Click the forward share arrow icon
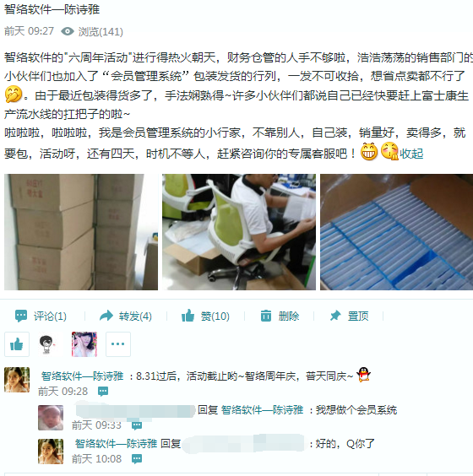 [106, 316]
